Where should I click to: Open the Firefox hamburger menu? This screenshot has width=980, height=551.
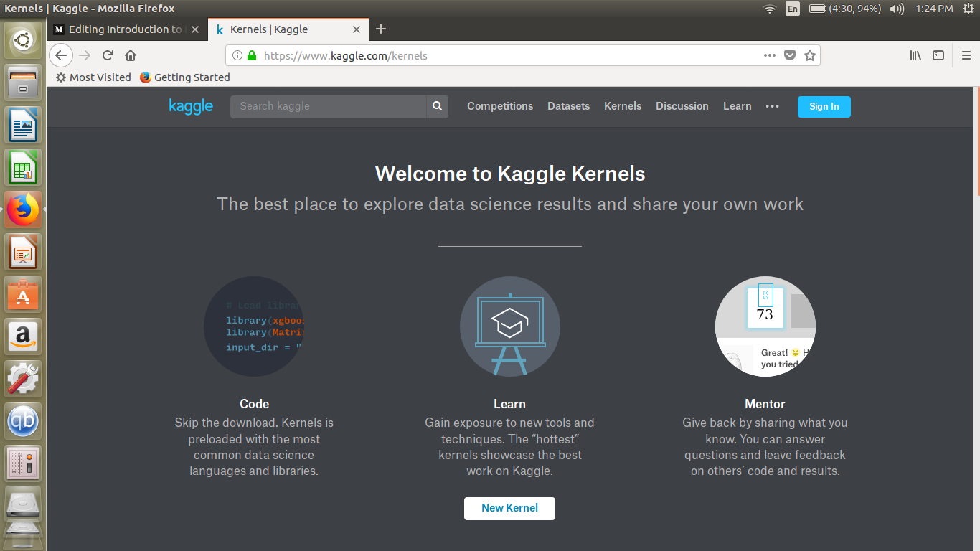966,55
